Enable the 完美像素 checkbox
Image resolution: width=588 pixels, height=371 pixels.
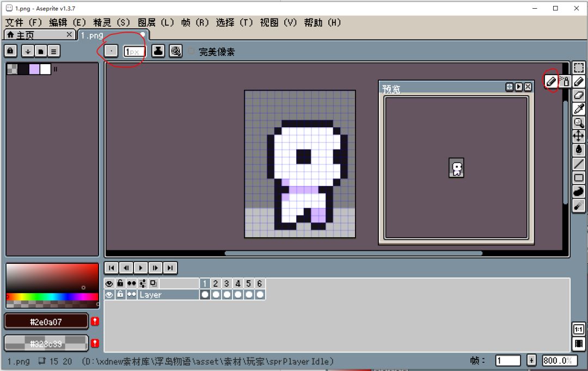pyautogui.click(x=191, y=51)
